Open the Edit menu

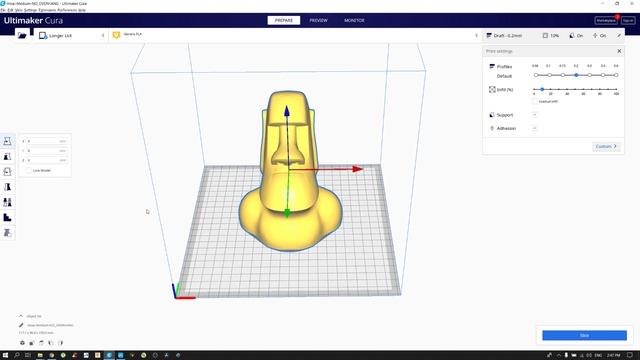point(10,10)
